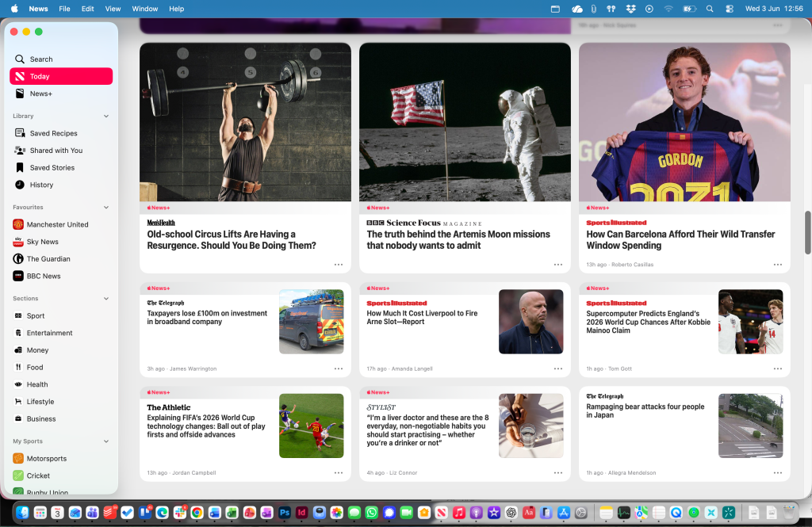This screenshot has width=812, height=527.
Task: Open the Help menu
Action: point(177,9)
